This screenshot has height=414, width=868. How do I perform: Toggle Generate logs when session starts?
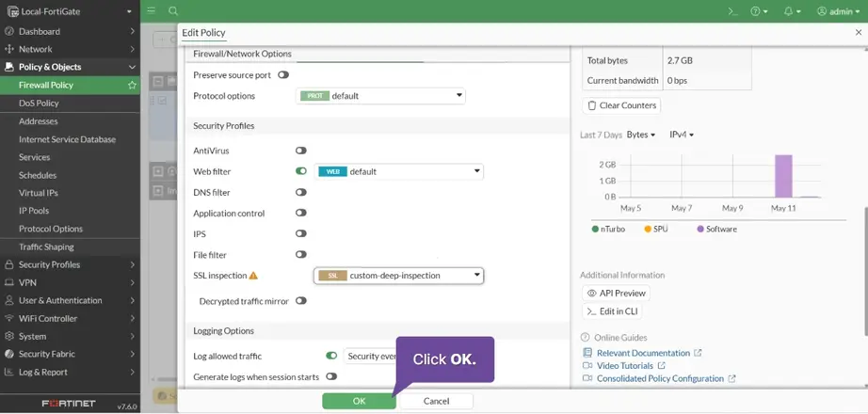331,376
